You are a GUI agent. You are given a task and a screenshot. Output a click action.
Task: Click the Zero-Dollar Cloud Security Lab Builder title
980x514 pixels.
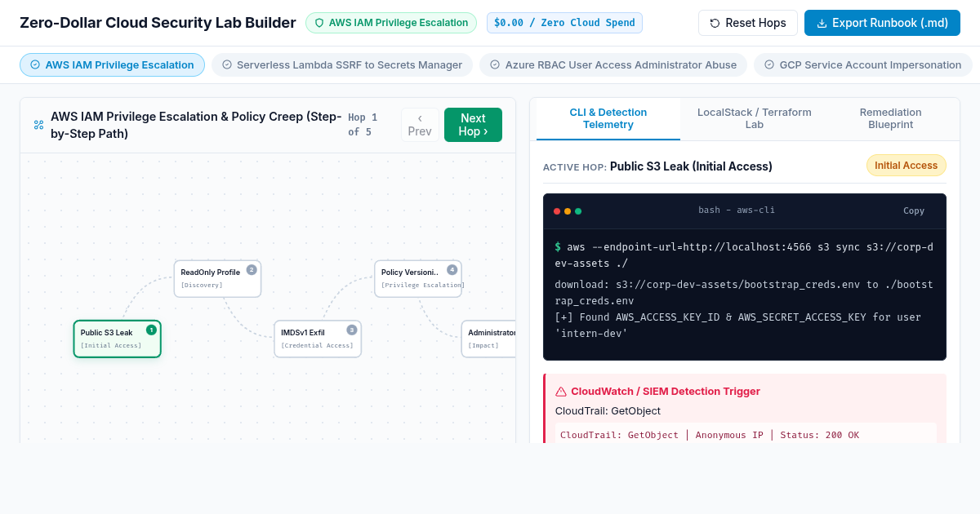coord(158,23)
